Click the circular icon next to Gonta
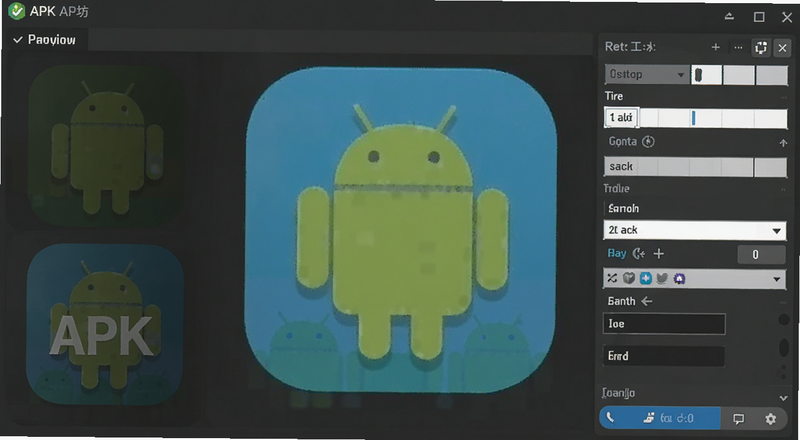The height and width of the screenshot is (440, 800). [x=648, y=141]
